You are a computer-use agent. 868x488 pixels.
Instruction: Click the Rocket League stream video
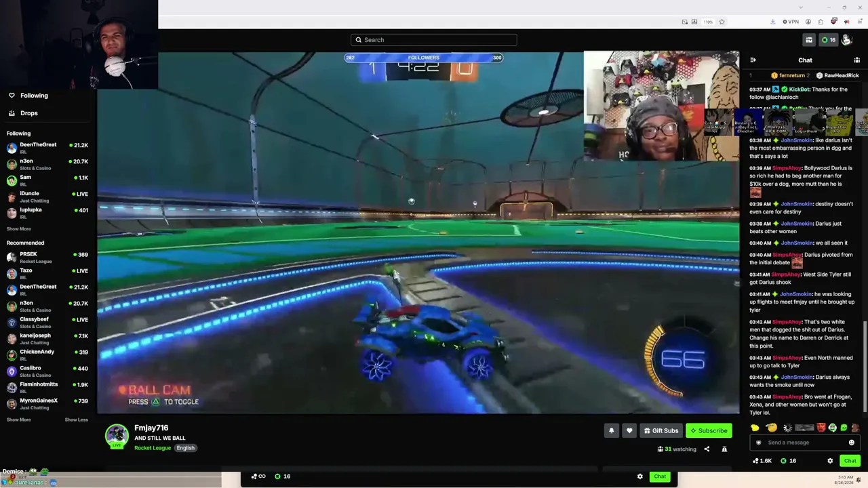point(418,232)
